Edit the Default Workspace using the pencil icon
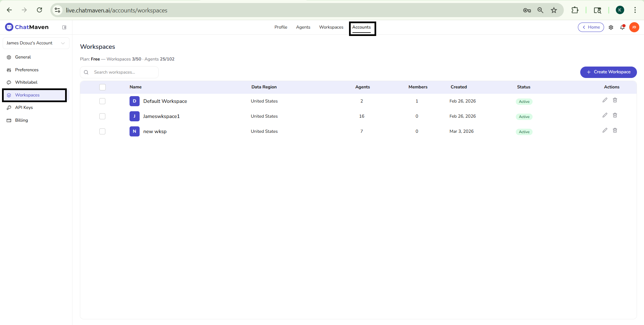The height and width of the screenshot is (325, 644). click(605, 100)
